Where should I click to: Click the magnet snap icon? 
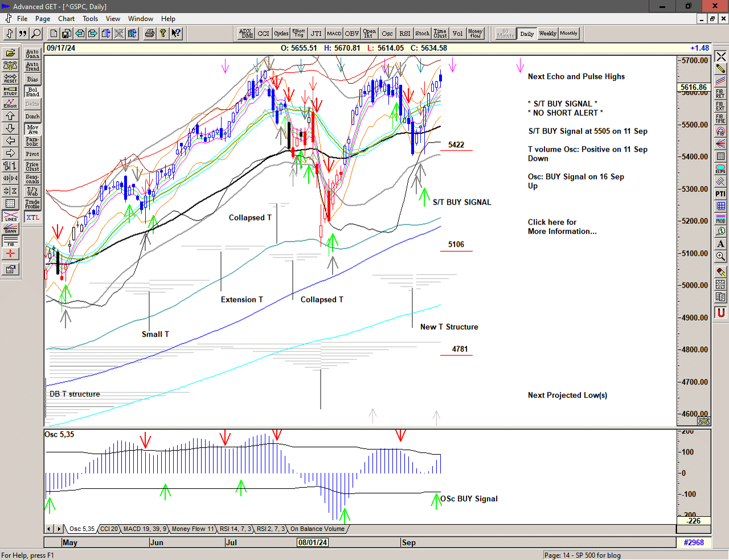coord(720,312)
